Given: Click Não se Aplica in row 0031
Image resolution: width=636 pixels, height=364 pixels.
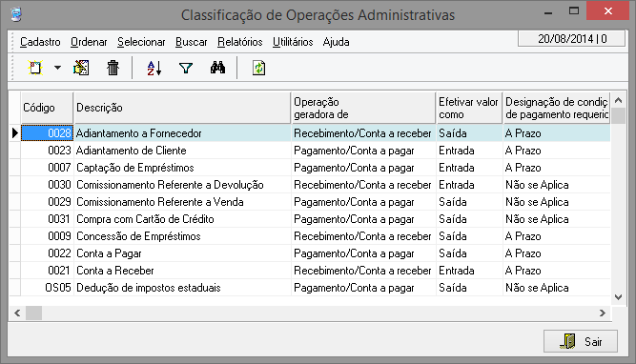Looking at the screenshot, I should pos(557,219).
